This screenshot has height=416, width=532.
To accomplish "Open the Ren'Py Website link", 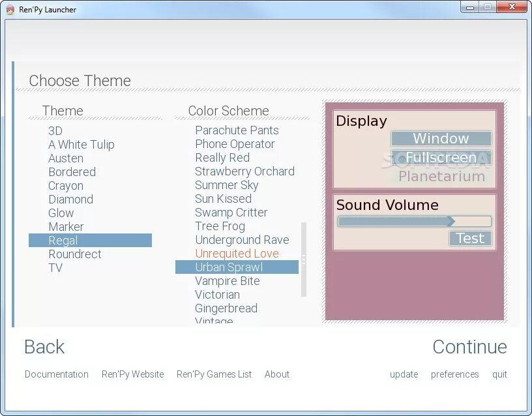I will pos(132,374).
